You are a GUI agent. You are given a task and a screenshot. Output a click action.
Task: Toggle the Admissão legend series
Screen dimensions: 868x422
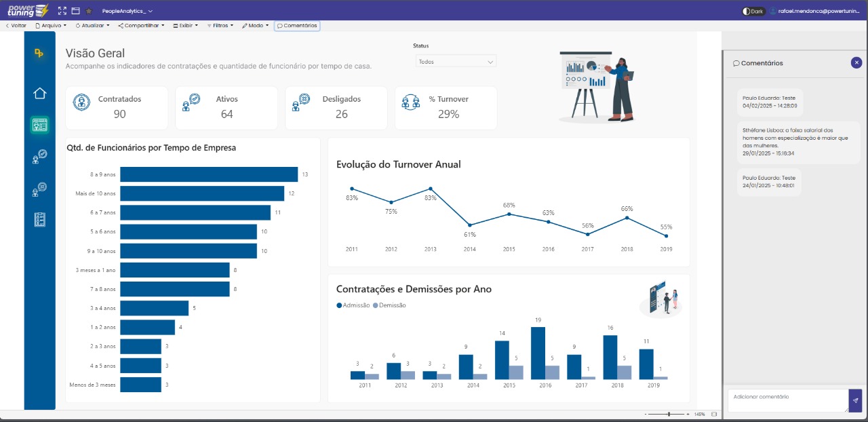click(353, 305)
